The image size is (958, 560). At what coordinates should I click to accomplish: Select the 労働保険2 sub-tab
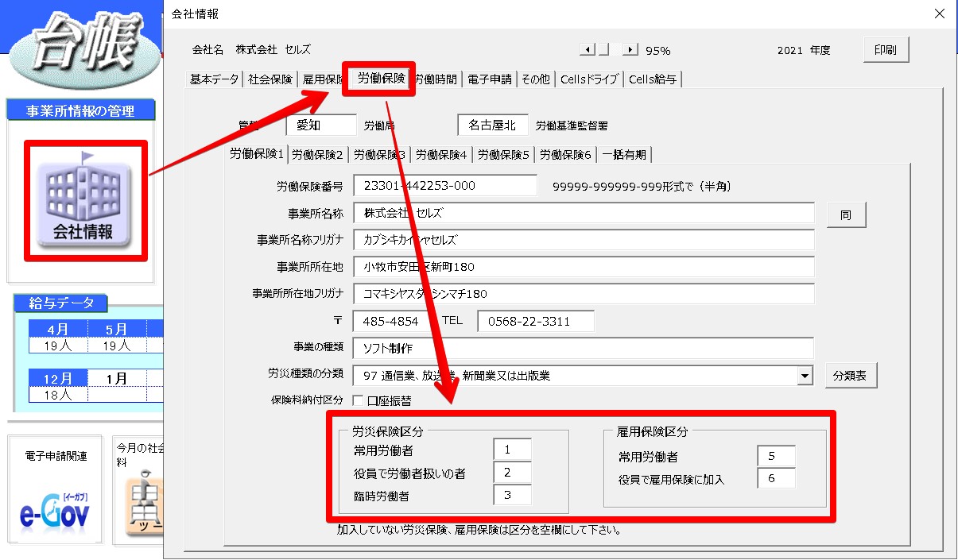317,155
